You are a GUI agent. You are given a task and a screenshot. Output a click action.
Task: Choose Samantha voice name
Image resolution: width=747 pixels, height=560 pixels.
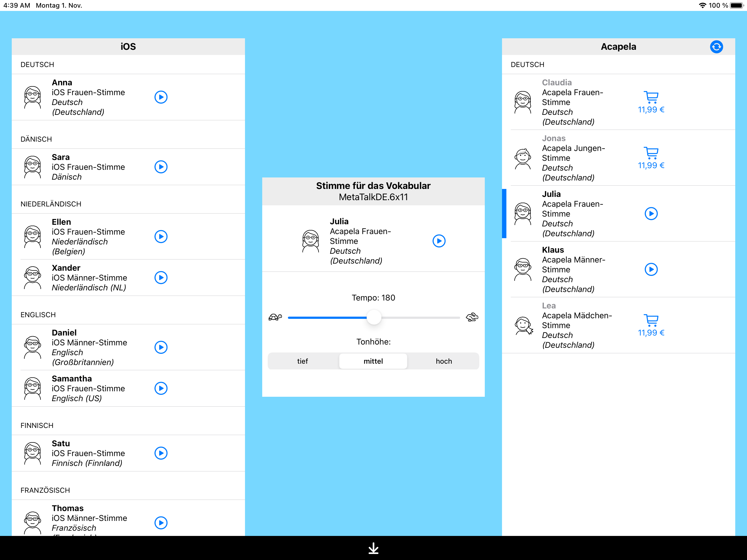(72, 379)
